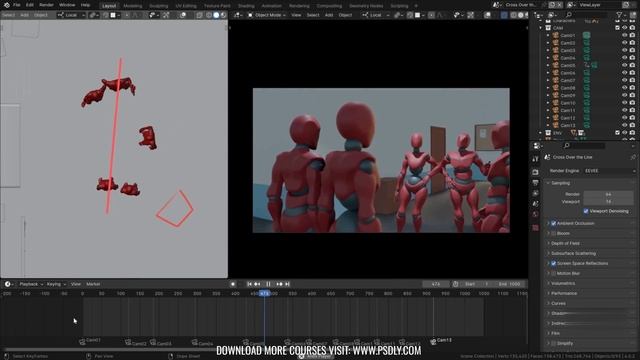Open Scene properties tab

tap(536, 204)
